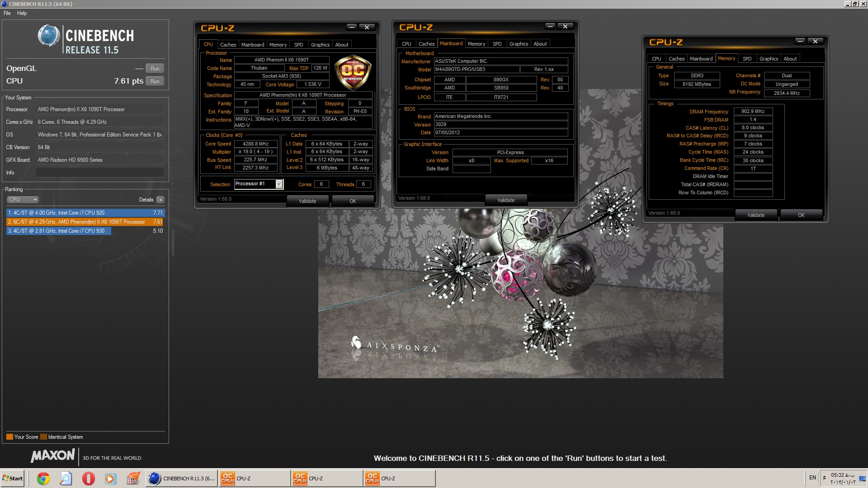
Task: Select the Intel Core i7 920 ranking row
Action: point(85,213)
